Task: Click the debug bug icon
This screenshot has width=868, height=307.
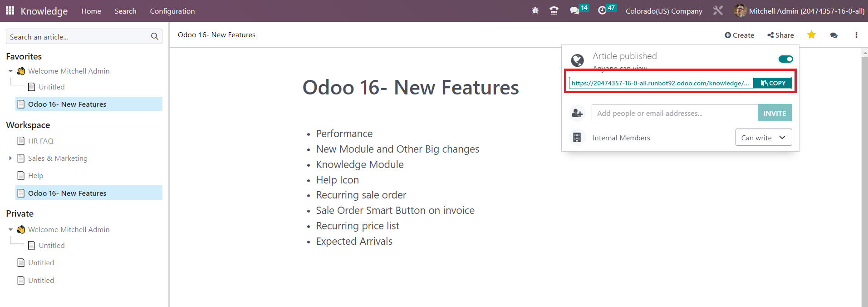Action: coord(535,10)
